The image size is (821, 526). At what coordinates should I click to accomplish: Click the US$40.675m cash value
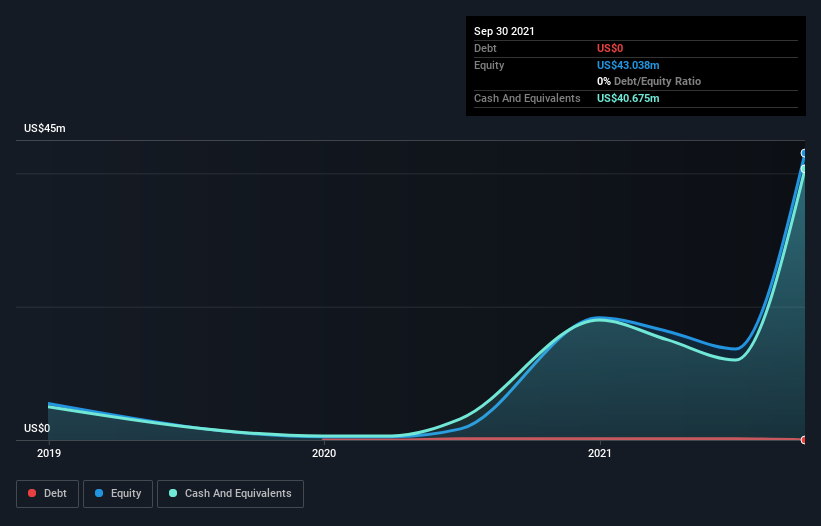pos(628,98)
